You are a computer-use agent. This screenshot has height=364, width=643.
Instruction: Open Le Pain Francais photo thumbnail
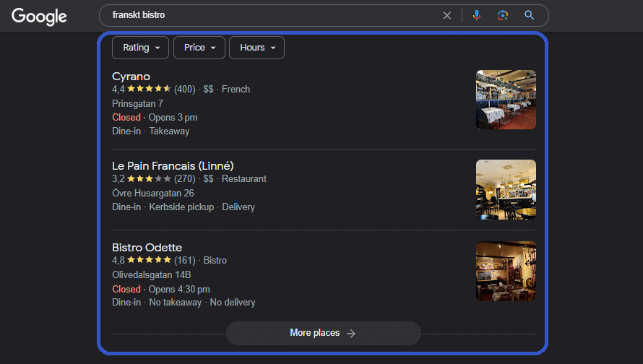506,189
